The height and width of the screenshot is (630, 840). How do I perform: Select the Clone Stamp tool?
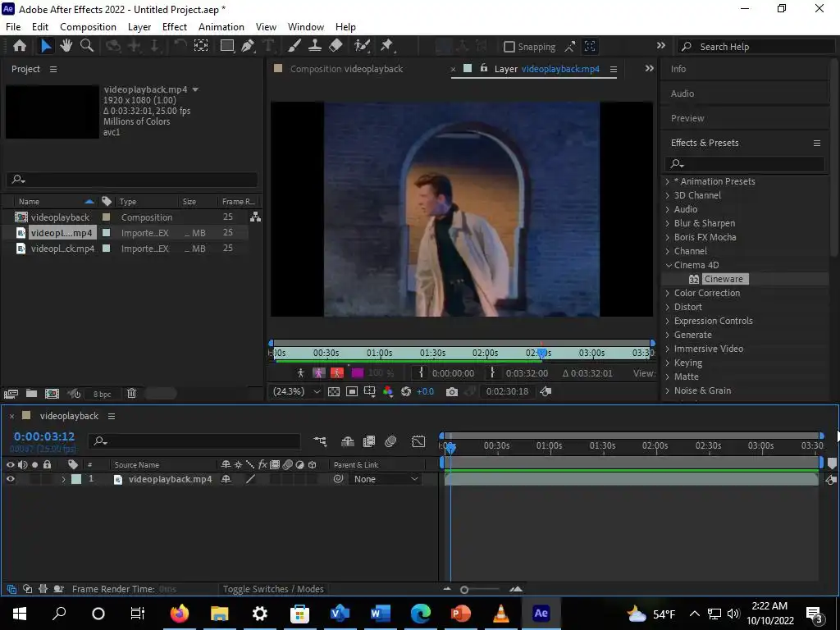point(315,46)
